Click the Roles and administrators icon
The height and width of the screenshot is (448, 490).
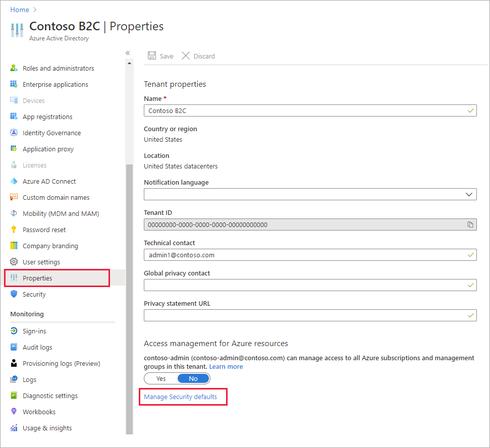coord(14,68)
